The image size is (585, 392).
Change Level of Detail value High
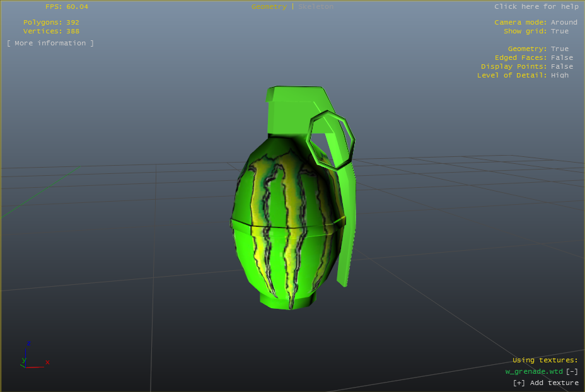pos(560,76)
